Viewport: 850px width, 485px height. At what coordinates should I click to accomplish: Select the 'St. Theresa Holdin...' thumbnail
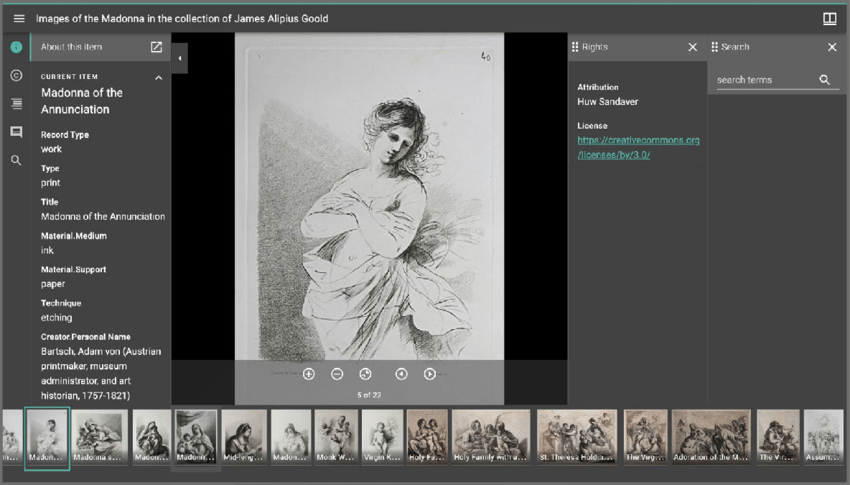577,437
